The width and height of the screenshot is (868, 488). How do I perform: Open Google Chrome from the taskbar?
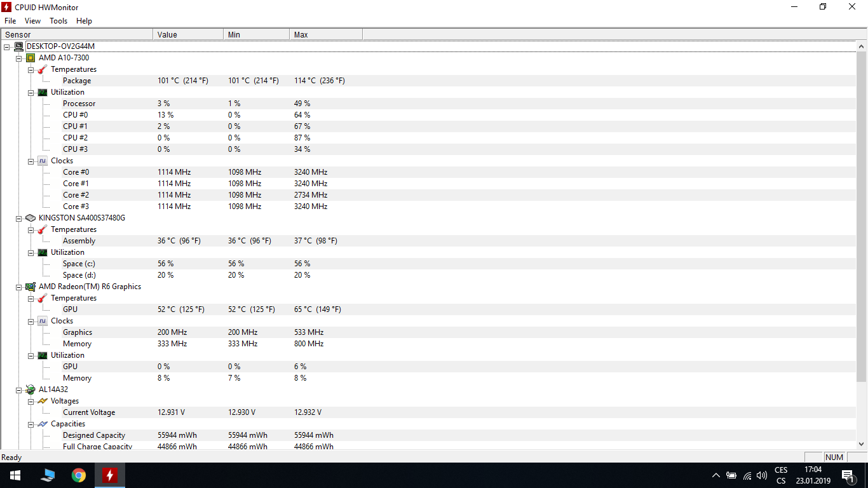coord(79,475)
